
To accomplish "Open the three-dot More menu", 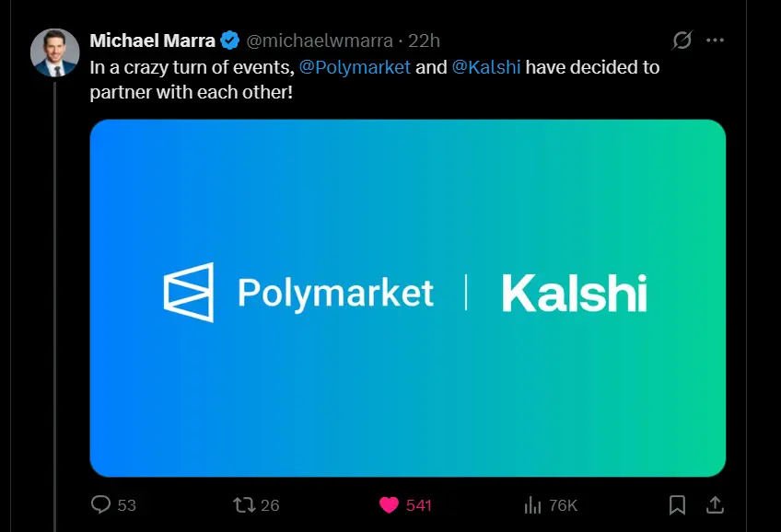I will (715, 40).
